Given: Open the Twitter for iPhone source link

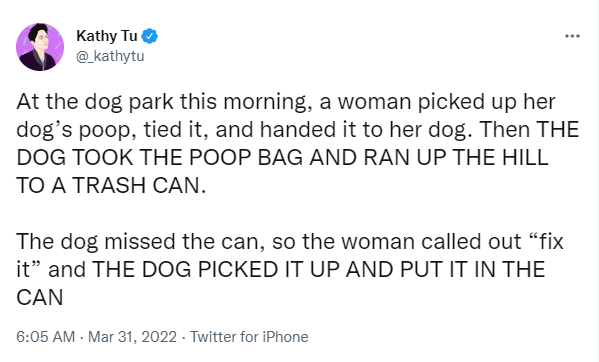Looking at the screenshot, I should pyautogui.click(x=249, y=337).
